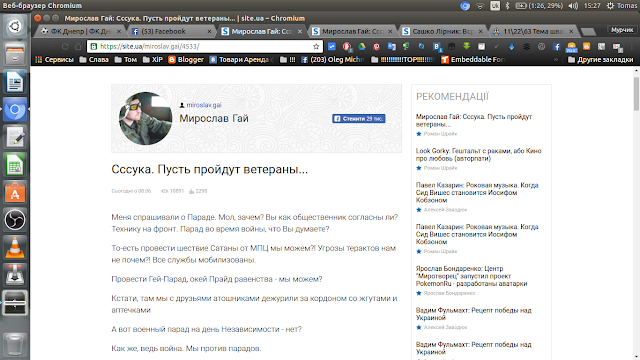
Task: Open the '(203) Oleg Michn' Facebook bookmark
Action: pos(332,60)
